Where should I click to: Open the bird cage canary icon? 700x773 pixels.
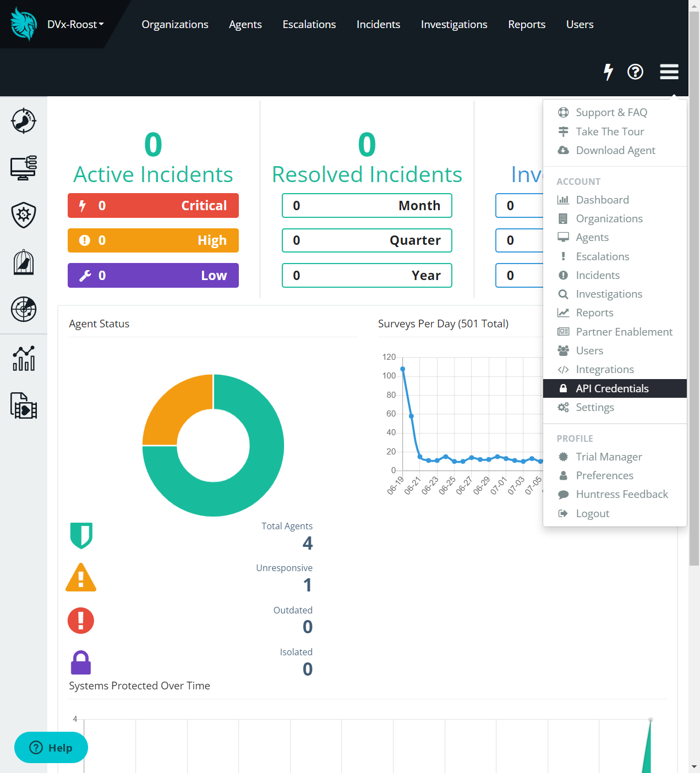pyautogui.click(x=24, y=262)
